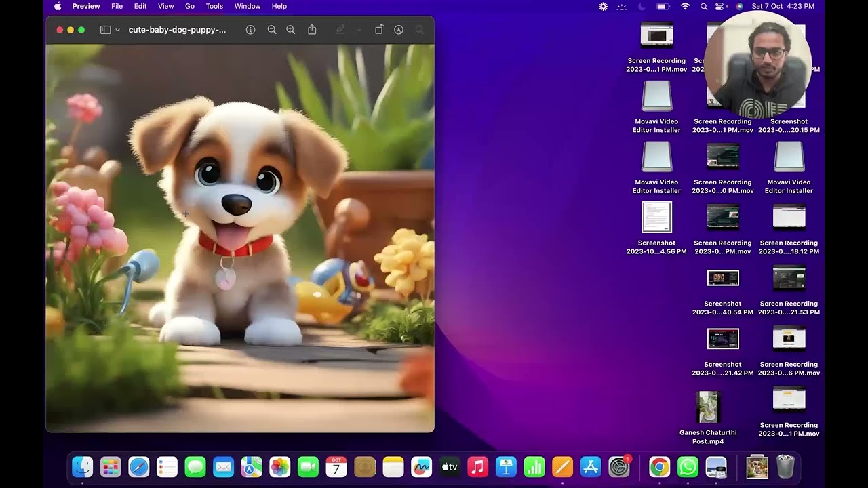Click the Siri menu bar icon
Image resolution: width=868 pixels, height=488 pixels.
click(739, 6)
